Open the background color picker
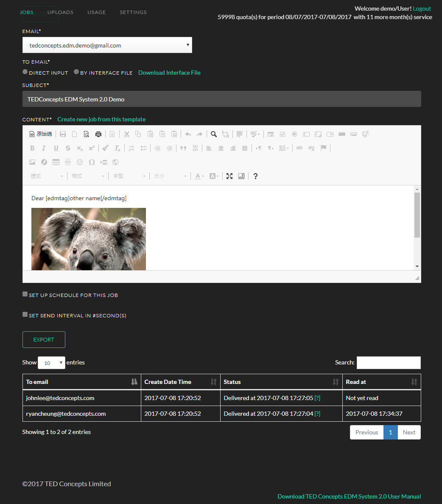Viewport: 442px width, 504px height. [214, 176]
